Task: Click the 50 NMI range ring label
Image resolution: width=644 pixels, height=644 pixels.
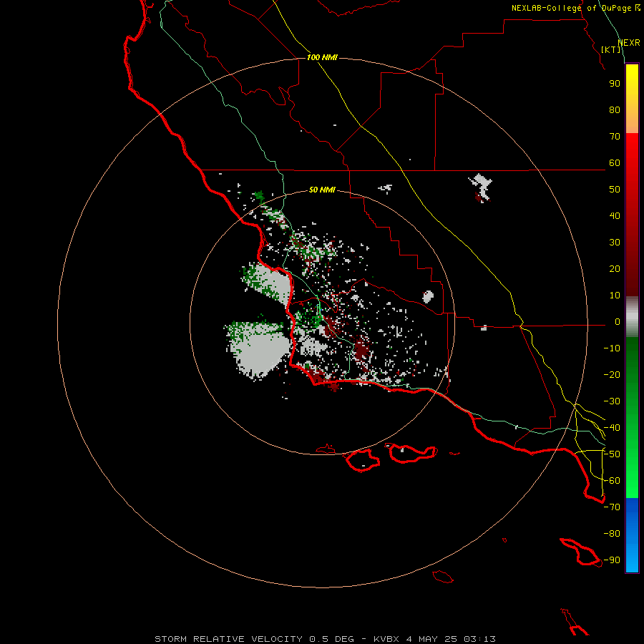Action: (322, 190)
